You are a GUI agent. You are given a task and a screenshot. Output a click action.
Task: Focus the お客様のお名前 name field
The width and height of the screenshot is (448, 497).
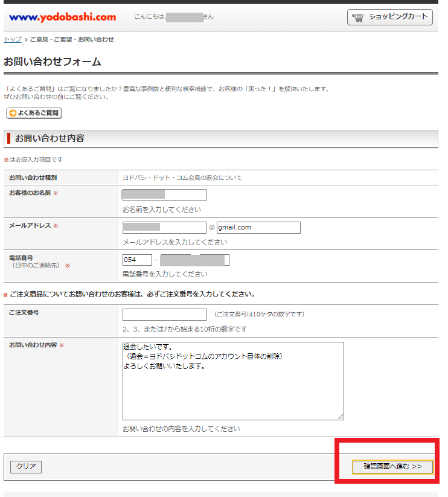[164, 194]
